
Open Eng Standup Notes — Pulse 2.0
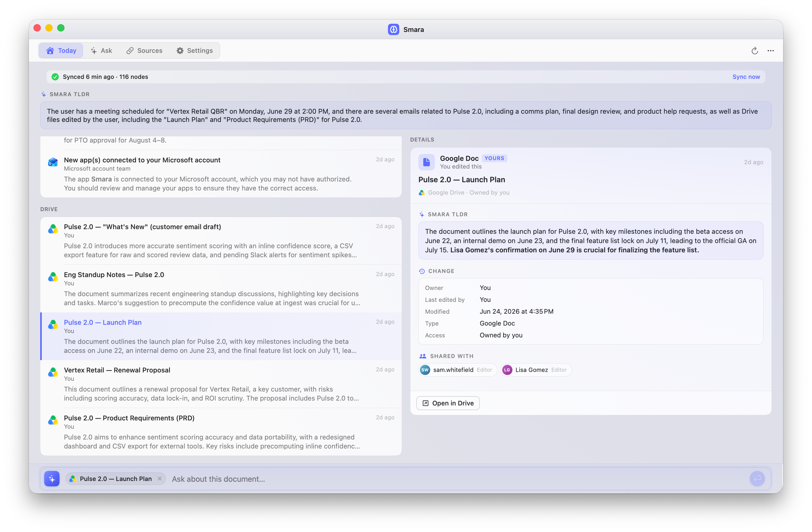point(221,288)
